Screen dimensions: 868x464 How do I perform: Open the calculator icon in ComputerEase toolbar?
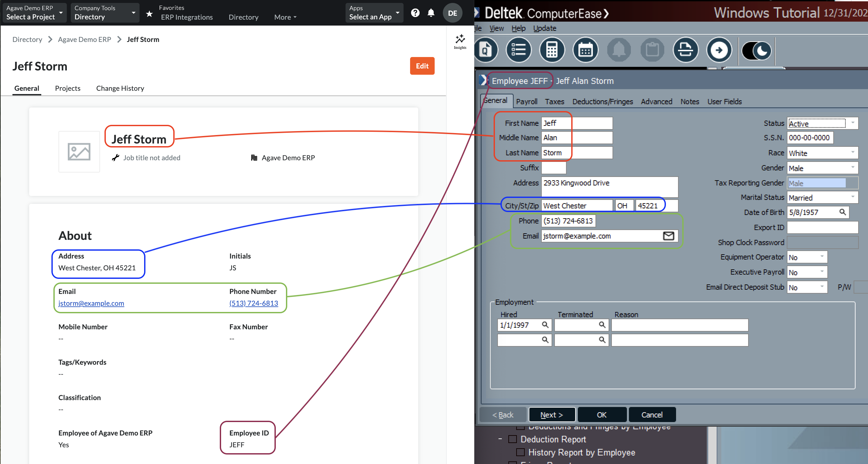coord(552,49)
